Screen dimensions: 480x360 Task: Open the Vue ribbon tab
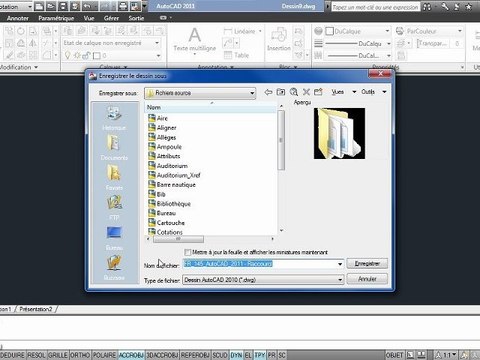coord(89,18)
